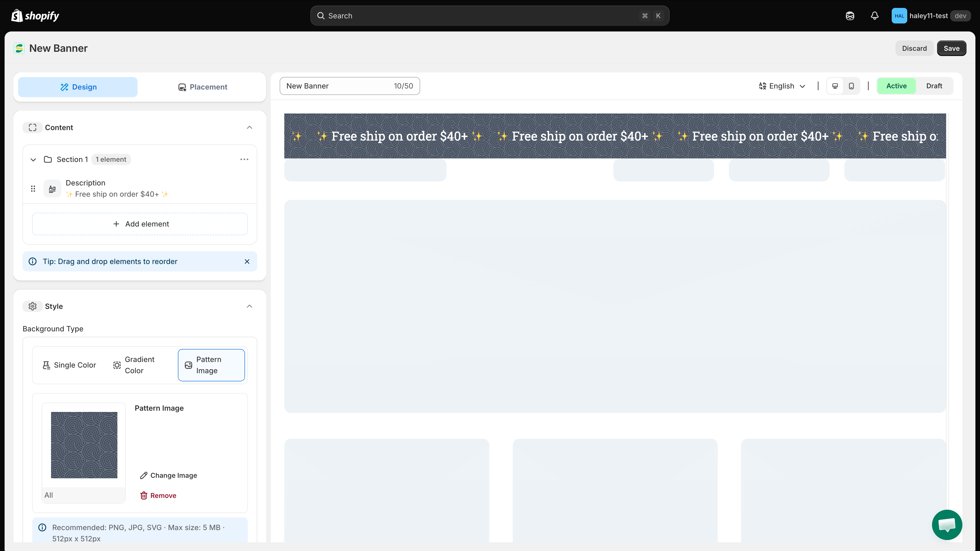
Task: Click the Description drag handle
Action: pos(33,189)
